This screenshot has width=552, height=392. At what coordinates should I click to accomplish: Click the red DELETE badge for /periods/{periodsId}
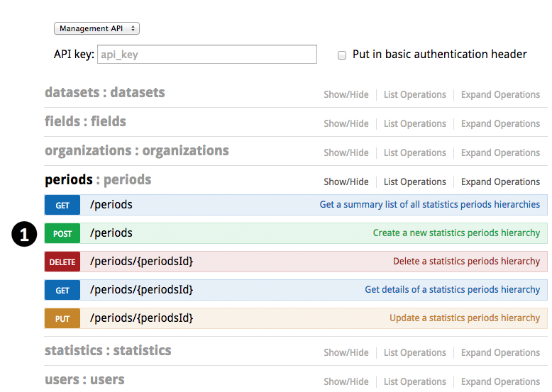point(62,262)
